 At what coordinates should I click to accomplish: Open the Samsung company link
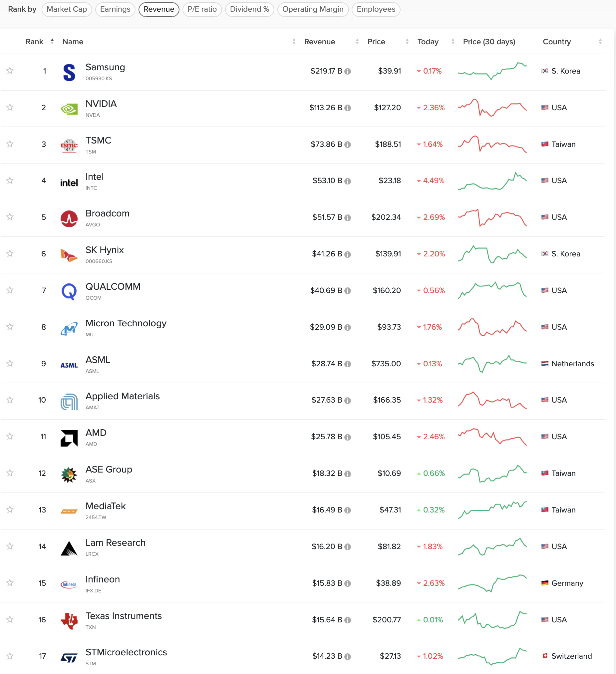point(105,67)
